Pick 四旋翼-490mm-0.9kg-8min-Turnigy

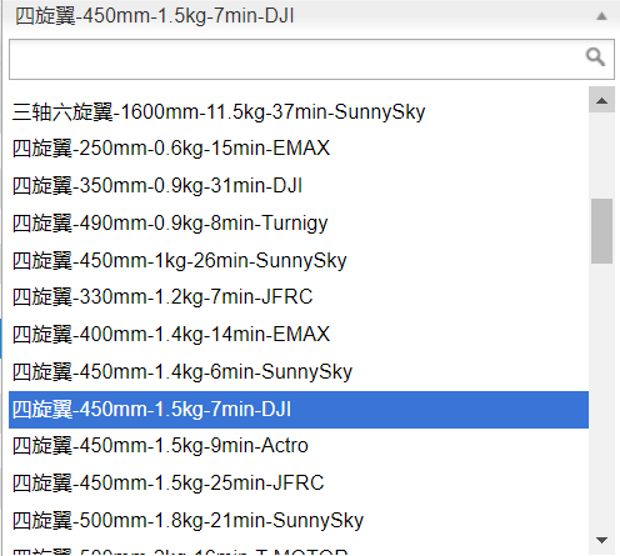coord(299,223)
